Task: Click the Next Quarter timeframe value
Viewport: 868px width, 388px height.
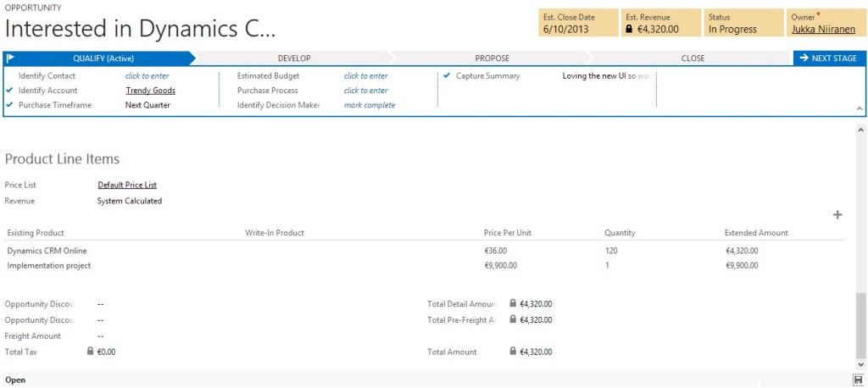Action: point(147,104)
